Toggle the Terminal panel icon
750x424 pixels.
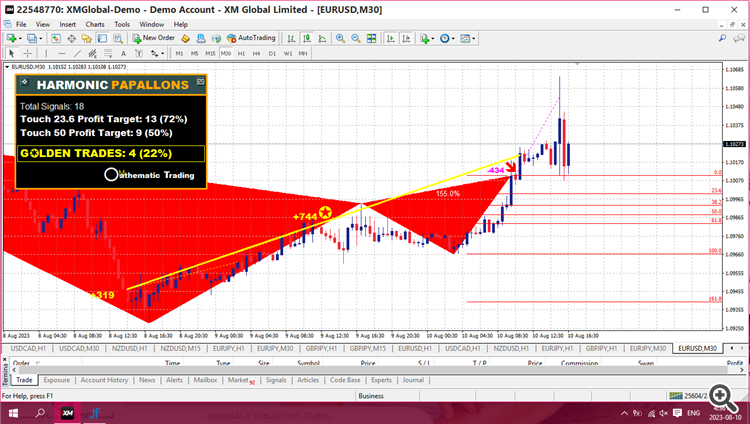point(102,38)
